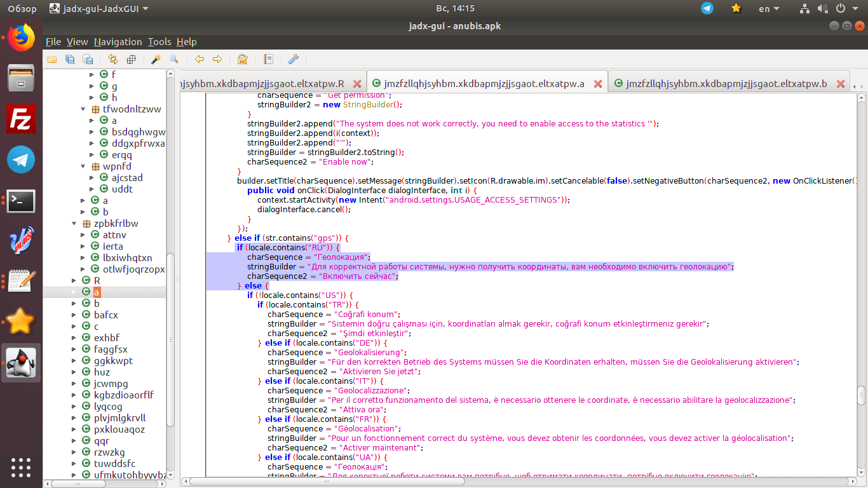The image size is (868, 488).
Task: Navigate back with the left arrow icon
Action: coord(200,59)
